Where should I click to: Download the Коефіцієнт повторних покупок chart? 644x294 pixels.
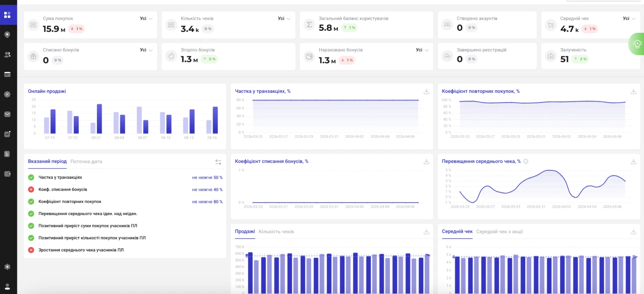coord(633,91)
